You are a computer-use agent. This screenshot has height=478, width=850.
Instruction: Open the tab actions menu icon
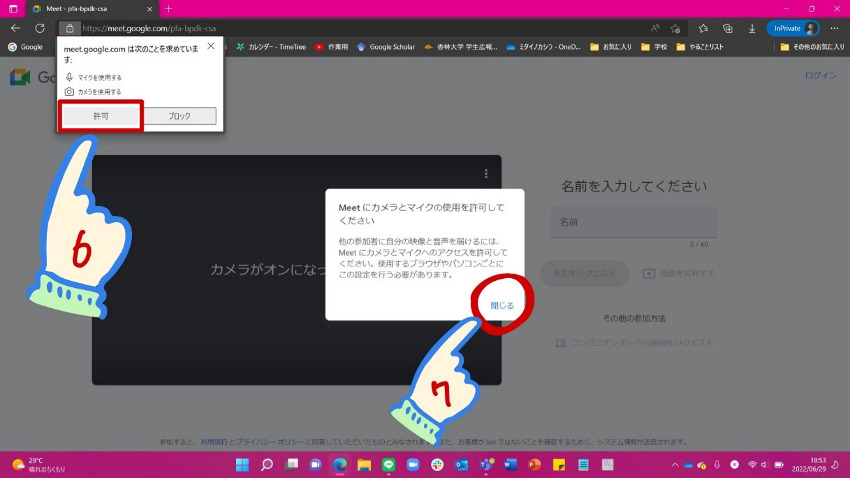tap(13, 9)
